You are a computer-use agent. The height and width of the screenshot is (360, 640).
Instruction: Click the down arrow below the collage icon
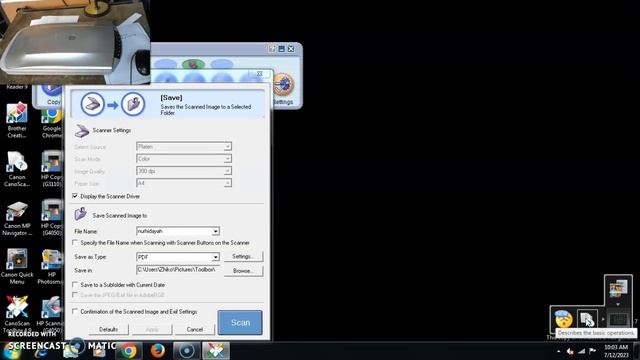click(618, 304)
